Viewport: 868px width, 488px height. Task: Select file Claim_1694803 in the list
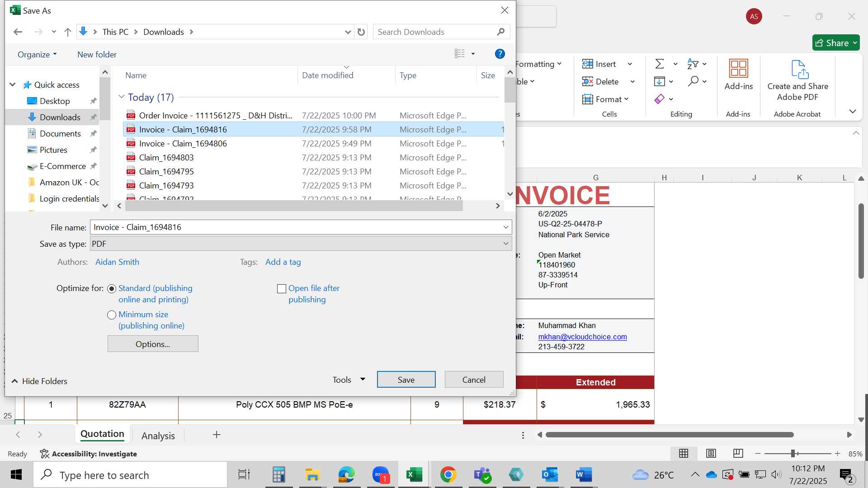tap(166, 158)
